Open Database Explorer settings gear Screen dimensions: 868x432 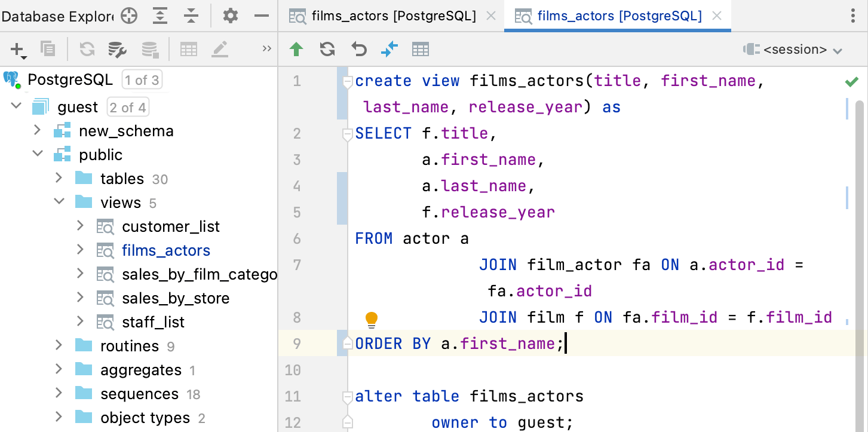coord(230,16)
